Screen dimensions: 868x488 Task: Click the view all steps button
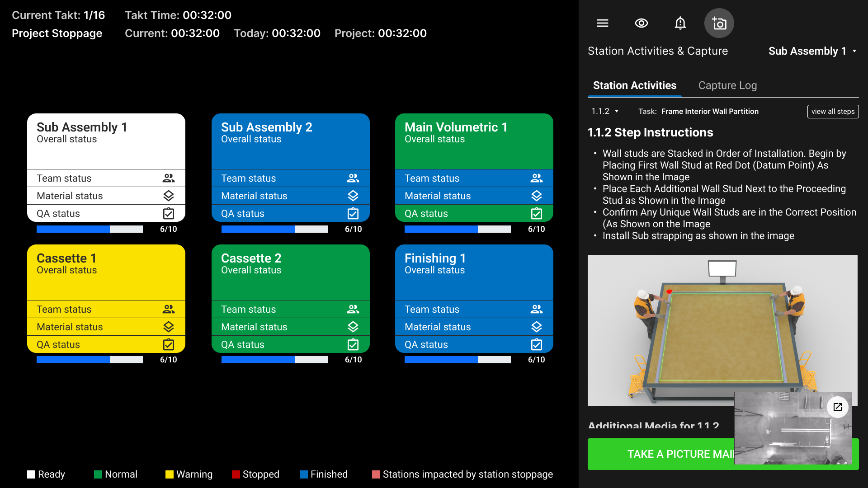(x=832, y=111)
